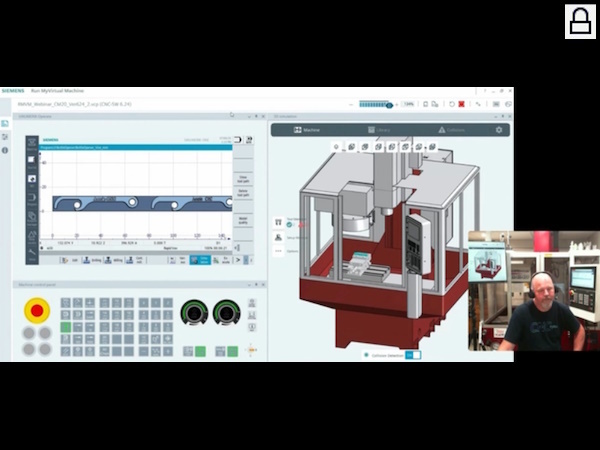Image resolution: width=600 pixels, height=450 pixels.
Task: Hit the red emergency stop button
Action: pos(37,311)
